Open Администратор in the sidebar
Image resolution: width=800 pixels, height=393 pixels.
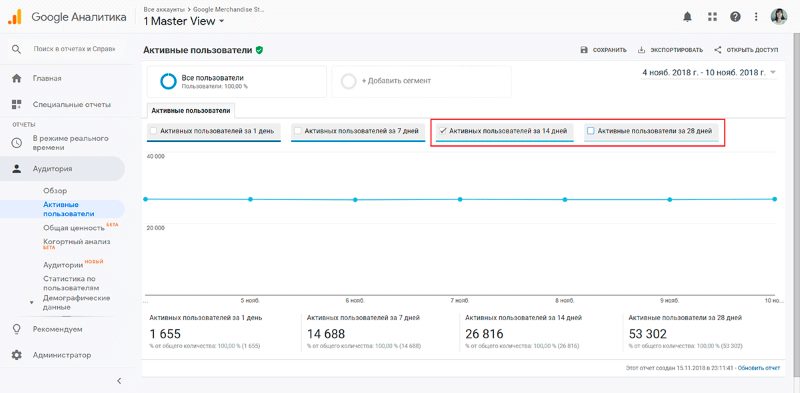point(62,355)
